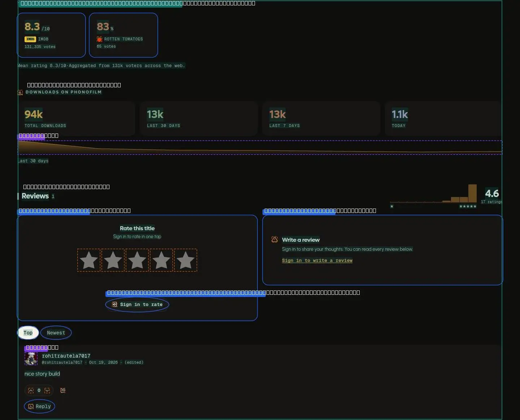Click the 30-day downloads trend chart
The image size is (520, 420).
point(260,148)
